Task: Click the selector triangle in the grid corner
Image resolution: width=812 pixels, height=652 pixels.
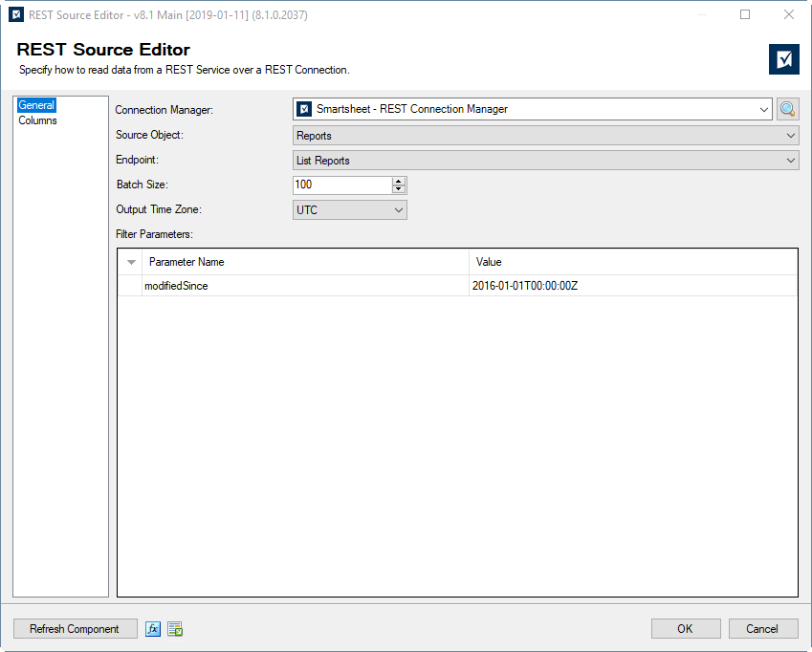Action: [131, 261]
